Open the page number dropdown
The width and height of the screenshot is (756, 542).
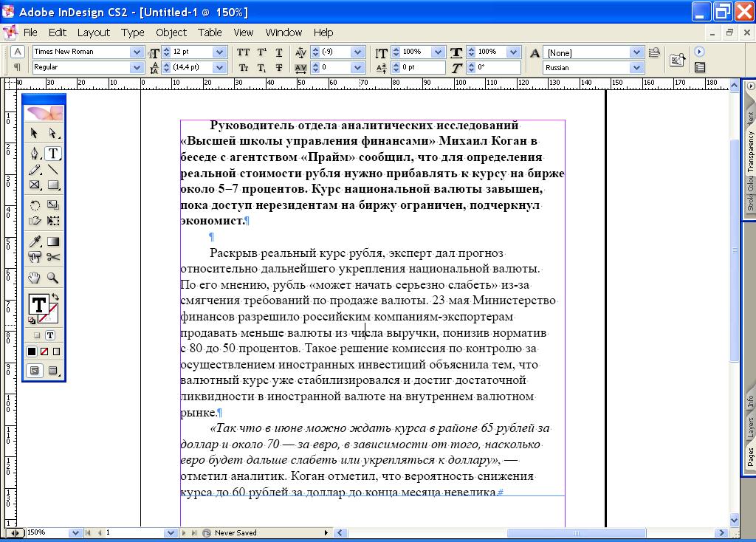point(171,533)
